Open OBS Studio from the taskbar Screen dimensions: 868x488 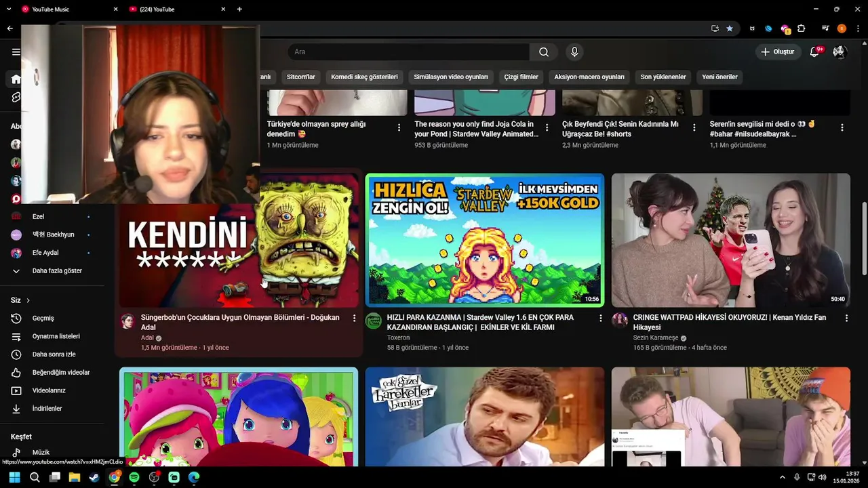coord(154,477)
